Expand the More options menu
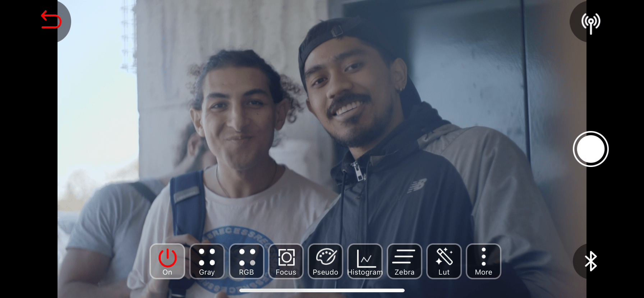This screenshot has height=298, width=644. pyautogui.click(x=483, y=261)
